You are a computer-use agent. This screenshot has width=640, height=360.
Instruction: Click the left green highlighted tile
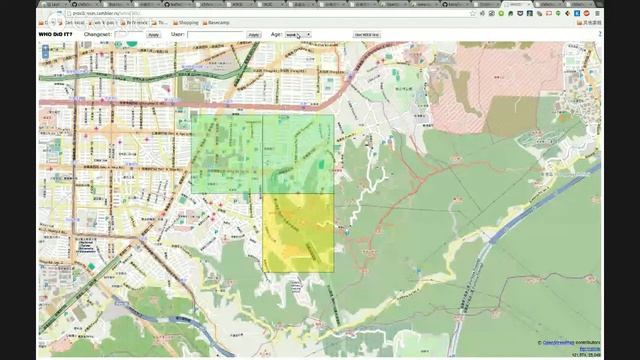tap(227, 154)
